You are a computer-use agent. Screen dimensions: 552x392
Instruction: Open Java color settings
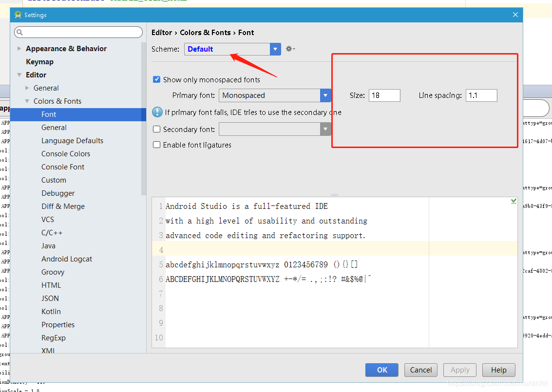point(48,245)
